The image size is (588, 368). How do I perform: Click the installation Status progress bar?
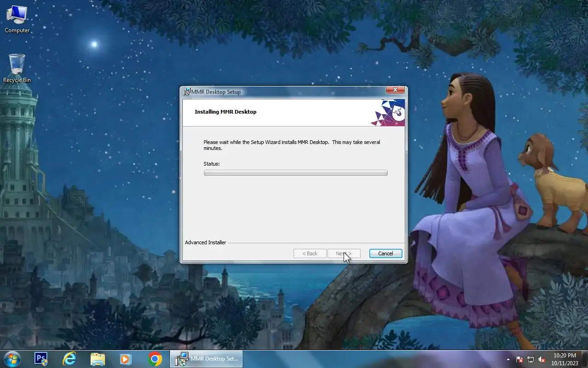(295, 173)
